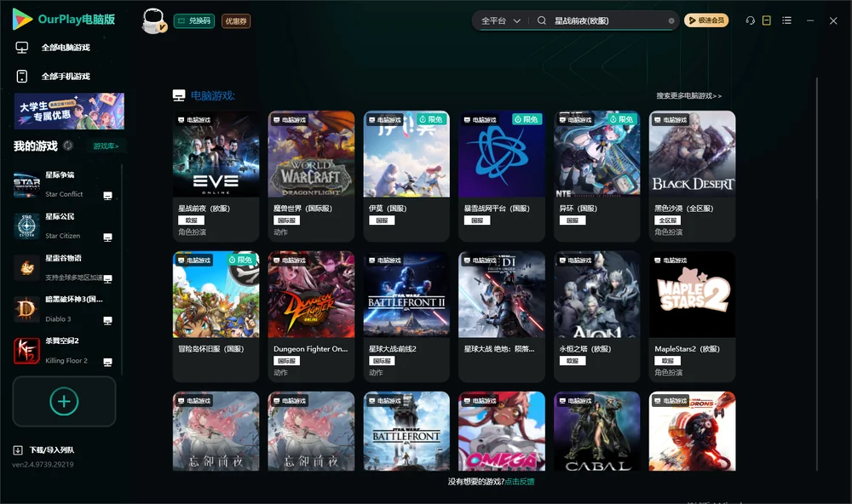
Task: Open the CABAL game card
Action: (x=596, y=432)
